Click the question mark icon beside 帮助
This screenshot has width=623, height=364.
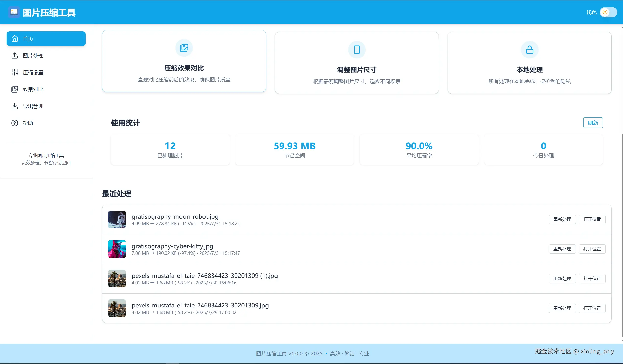15,123
